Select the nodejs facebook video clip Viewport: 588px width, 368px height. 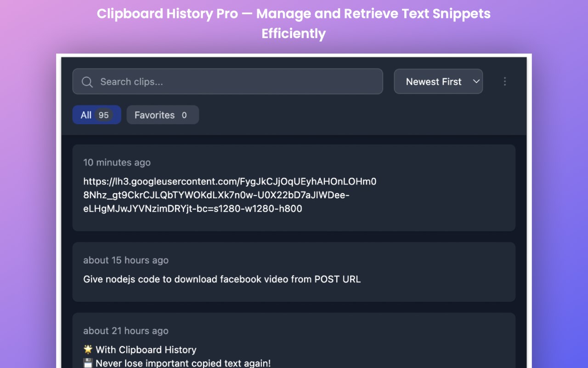coord(222,279)
